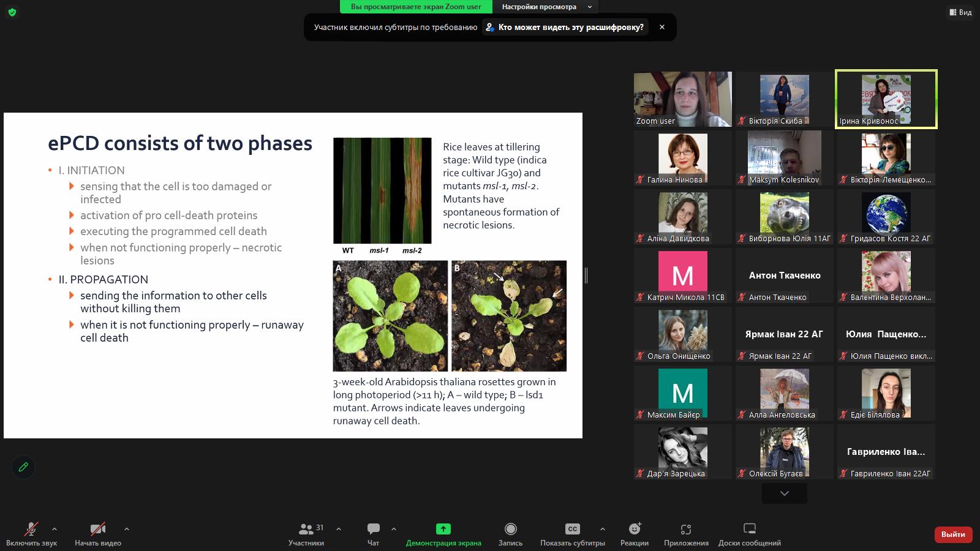The height and width of the screenshot is (551, 980).
Task: Click 'activation of pro cell-death proteins' bullet
Action: click(x=168, y=216)
